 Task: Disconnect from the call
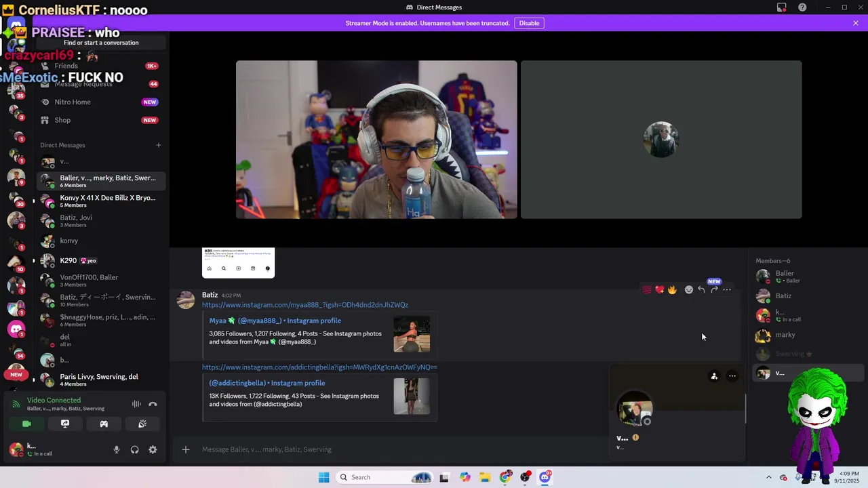[153, 404]
